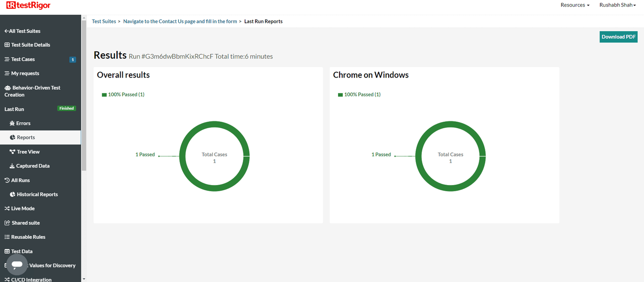Open the Navigate to the Contact Us page breadcrumb
Viewport: 644px width, 282px height.
coord(180,21)
